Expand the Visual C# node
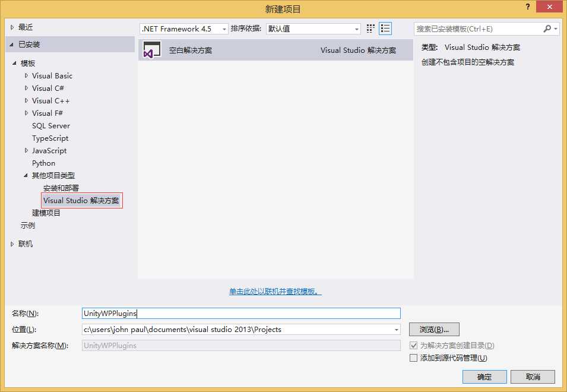Image resolution: width=567 pixels, height=392 pixels. point(26,88)
